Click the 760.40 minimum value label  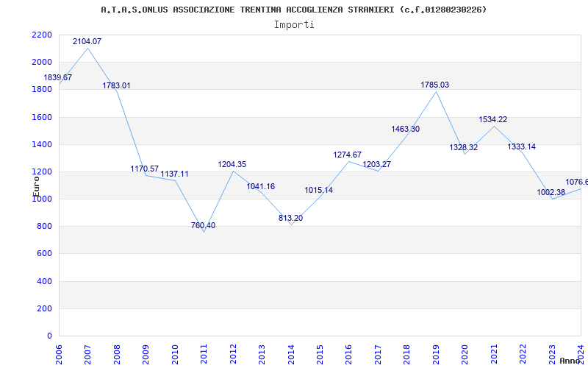[204, 226]
